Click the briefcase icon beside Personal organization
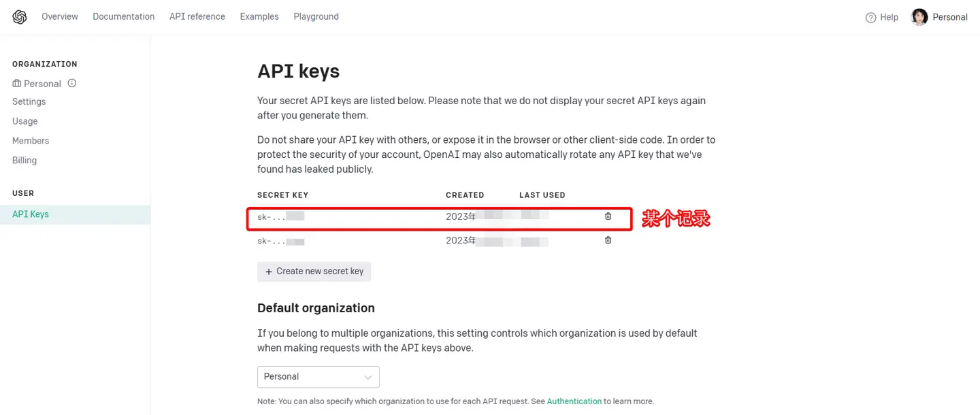980x415 pixels. pos(16,83)
